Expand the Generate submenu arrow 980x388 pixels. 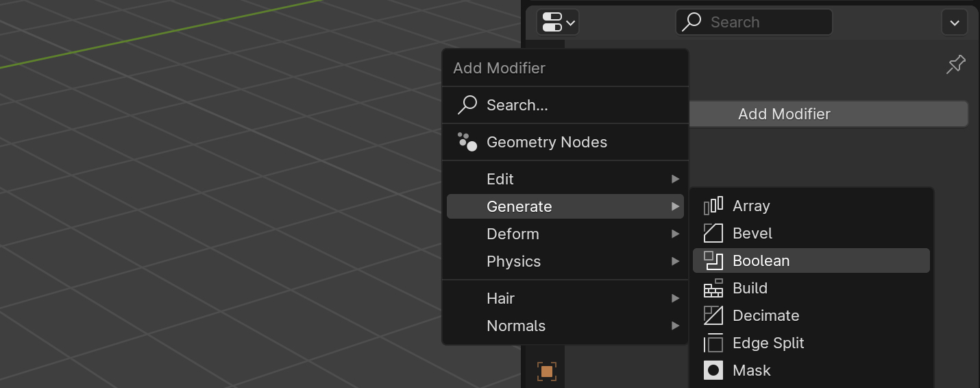pos(676,206)
